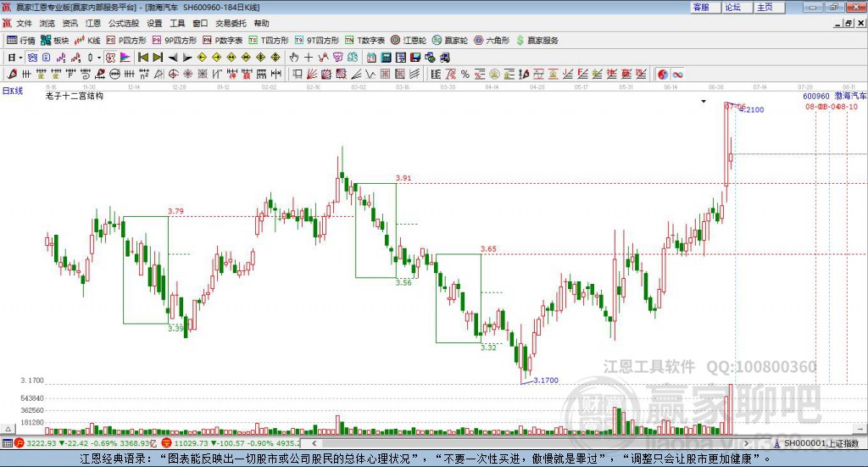Open the P数字表 tool
This screenshot has width=868, height=467.
[x=223, y=41]
